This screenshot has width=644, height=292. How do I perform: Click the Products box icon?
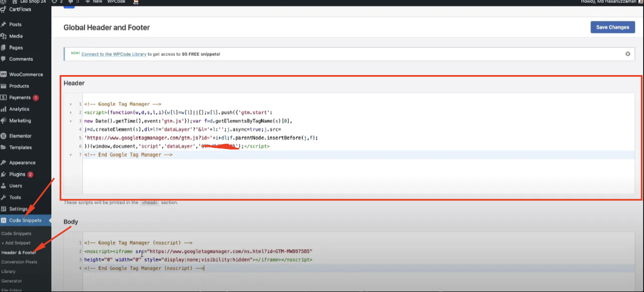(4, 86)
